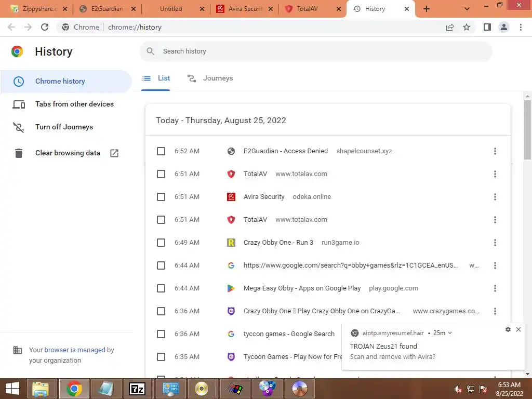Go back with the back arrow
The image size is (532, 399).
tap(11, 27)
